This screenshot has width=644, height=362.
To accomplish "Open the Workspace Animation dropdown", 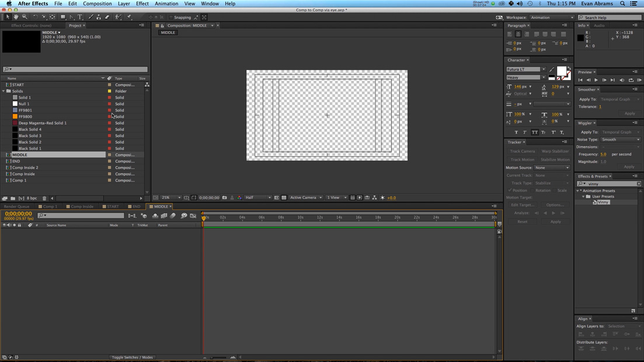I will (552, 18).
